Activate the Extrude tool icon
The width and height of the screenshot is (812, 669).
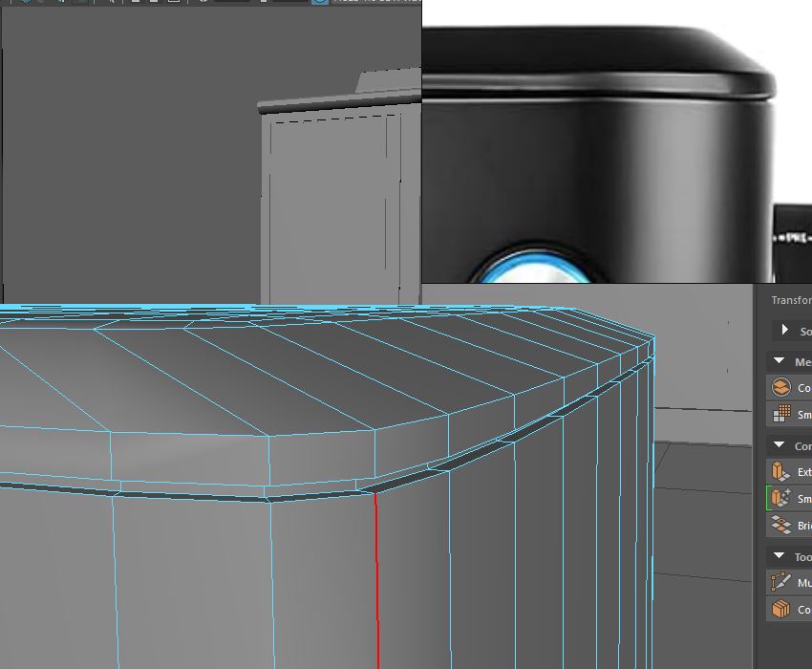coord(780,471)
